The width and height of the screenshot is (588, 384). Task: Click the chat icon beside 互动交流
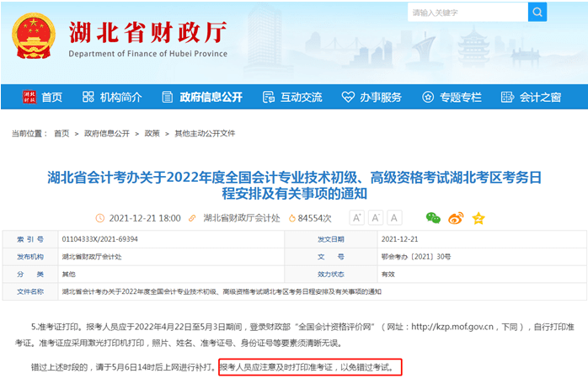tap(269, 97)
